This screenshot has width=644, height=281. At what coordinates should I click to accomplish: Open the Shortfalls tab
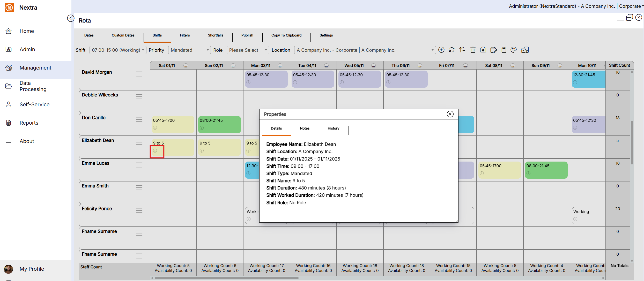point(215,35)
